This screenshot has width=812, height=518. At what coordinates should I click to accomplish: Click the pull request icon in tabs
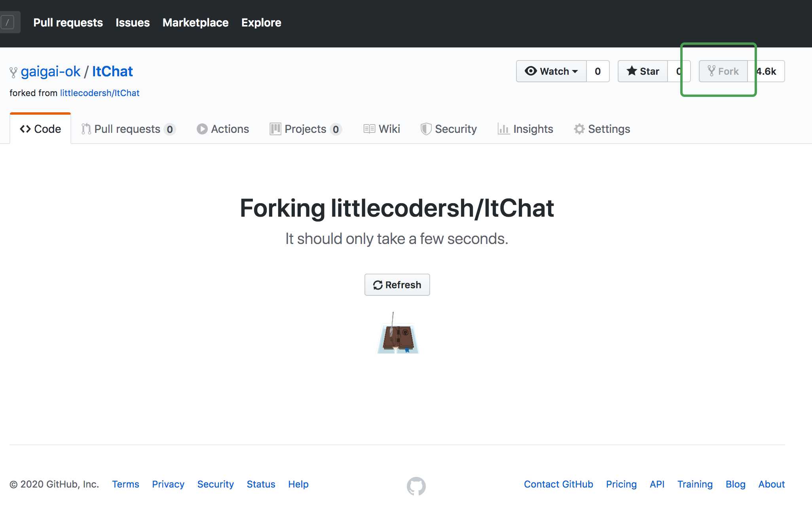click(86, 129)
